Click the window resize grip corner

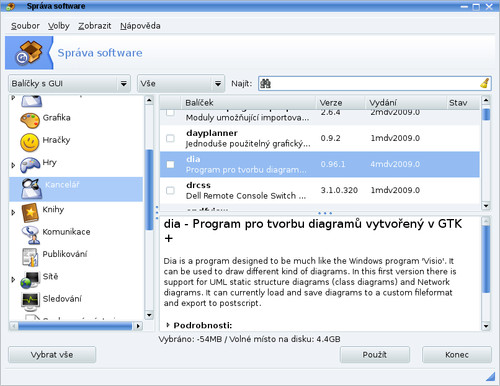click(490, 376)
